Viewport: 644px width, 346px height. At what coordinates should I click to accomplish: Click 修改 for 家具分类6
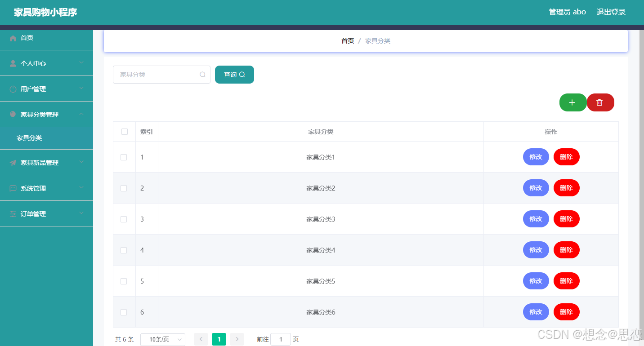[x=536, y=312]
